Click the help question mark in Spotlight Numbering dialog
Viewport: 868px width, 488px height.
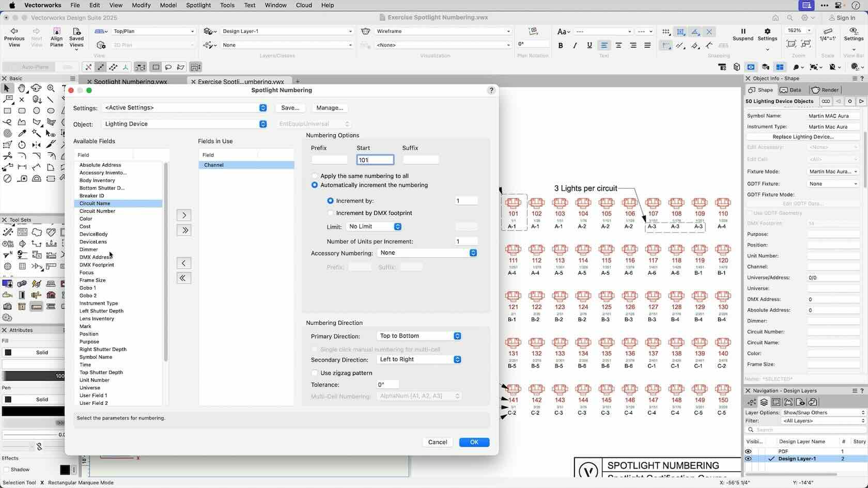pos(490,90)
